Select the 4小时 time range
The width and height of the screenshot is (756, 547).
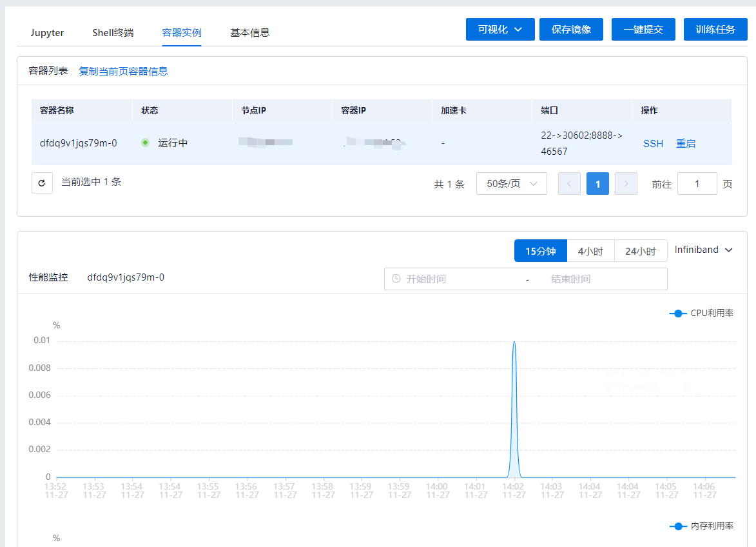[590, 251]
